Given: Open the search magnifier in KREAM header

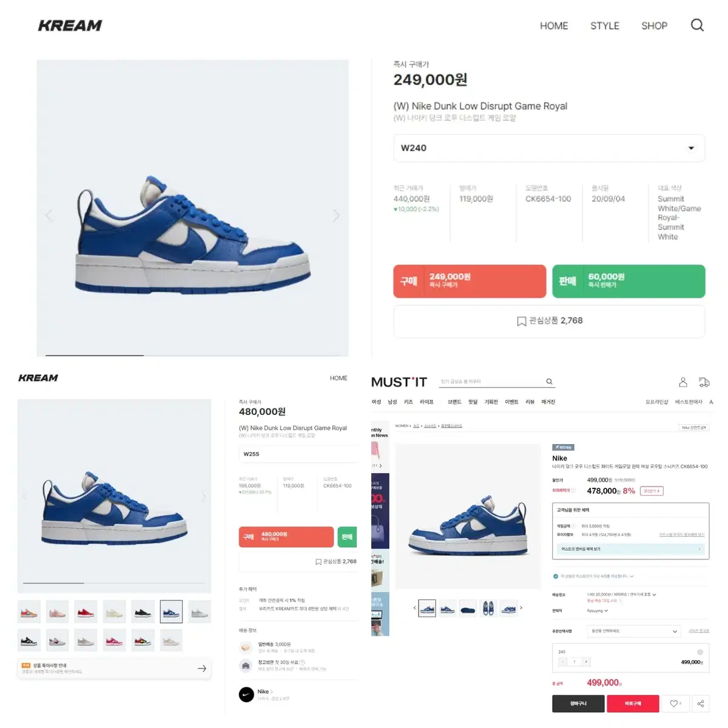Looking at the screenshot, I should pos(697,25).
